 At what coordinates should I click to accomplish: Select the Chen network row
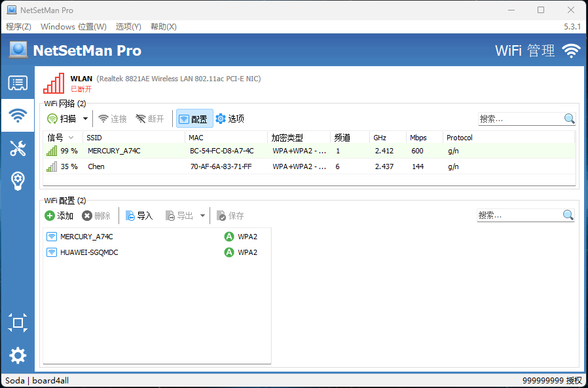pyautogui.click(x=309, y=166)
